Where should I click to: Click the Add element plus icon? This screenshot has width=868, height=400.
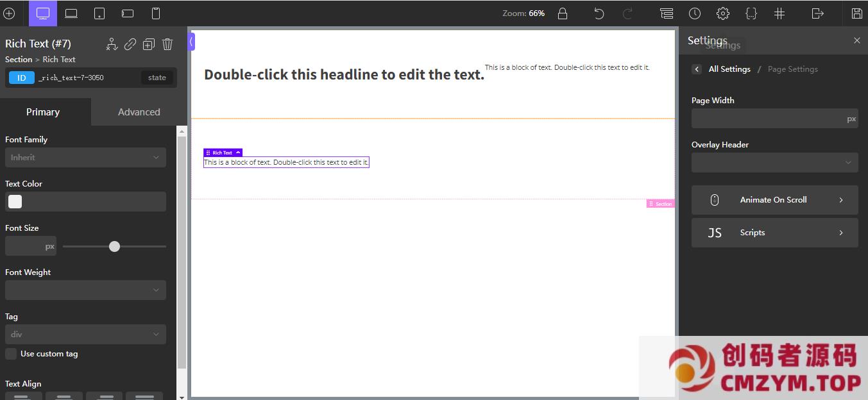pyautogui.click(x=9, y=13)
